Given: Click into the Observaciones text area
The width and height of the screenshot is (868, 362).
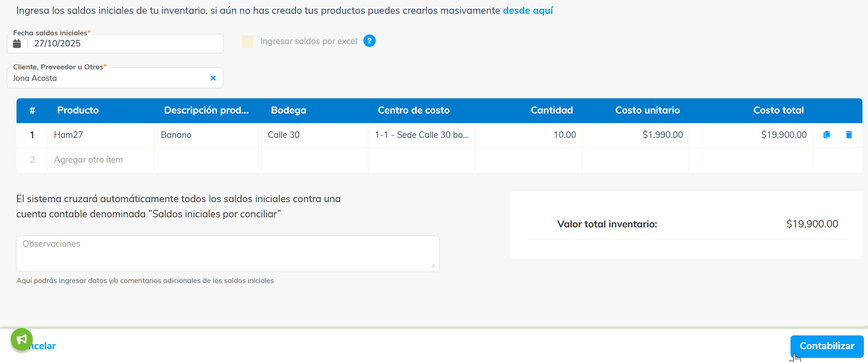Looking at the screenshot, I should (x=227, y=254).
